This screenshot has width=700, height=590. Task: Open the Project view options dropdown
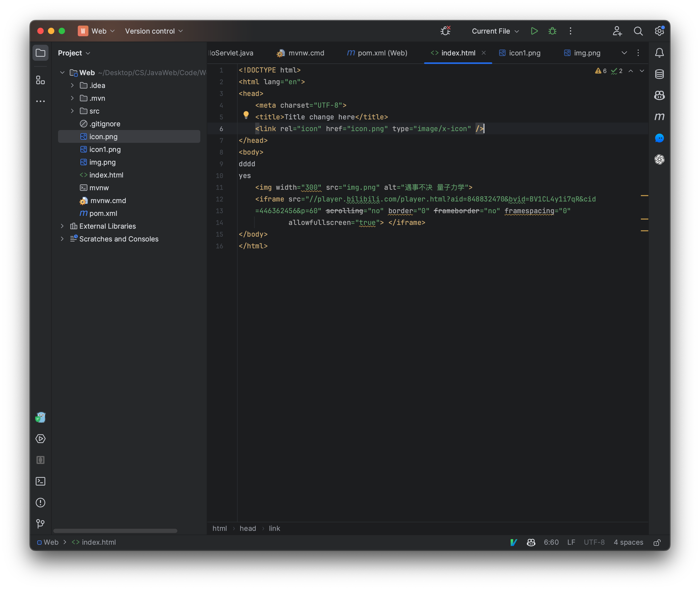click(x=74, y=53)
